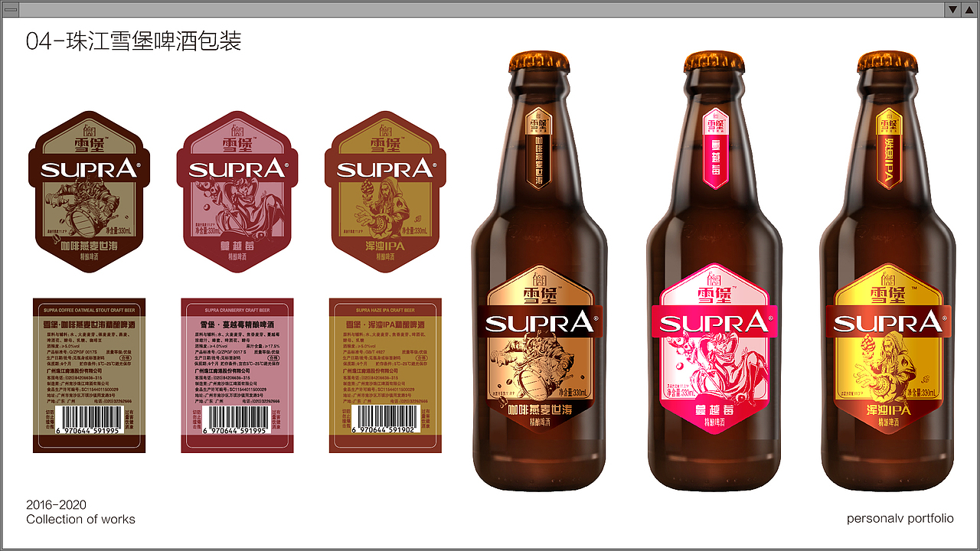Viewport: 980px width, 551px height.
Task: Click the barcode on the pink back label
Action: (x=237, y=421)
